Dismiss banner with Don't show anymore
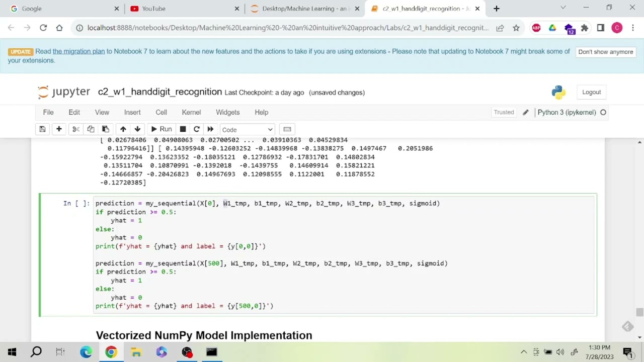The height and width of the screenshot is (362, 644). point(605,52)
